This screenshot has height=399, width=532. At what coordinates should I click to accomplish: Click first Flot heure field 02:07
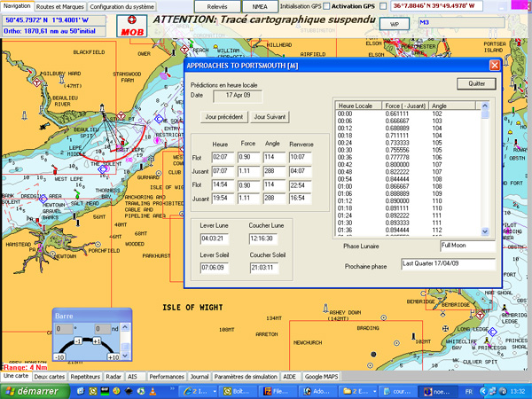click(x=223, y=158)
